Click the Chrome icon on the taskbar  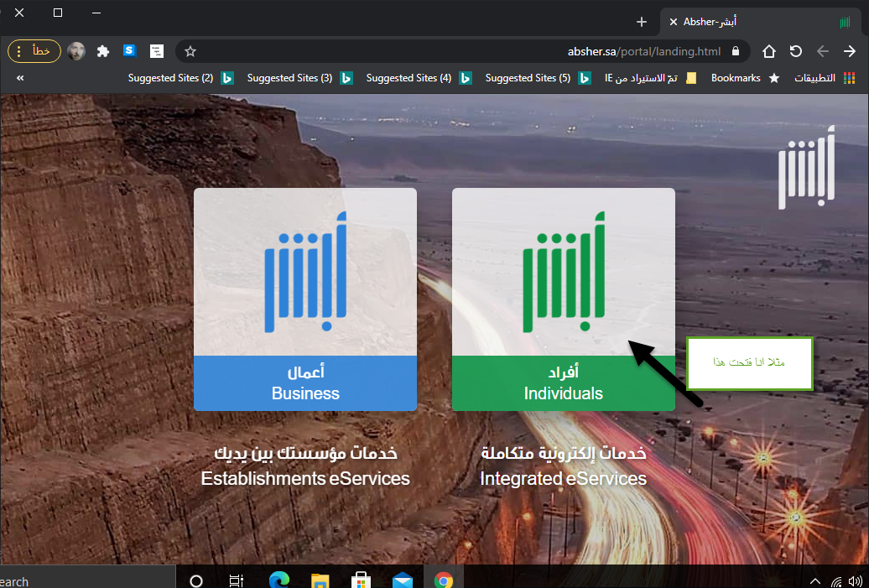444,580
